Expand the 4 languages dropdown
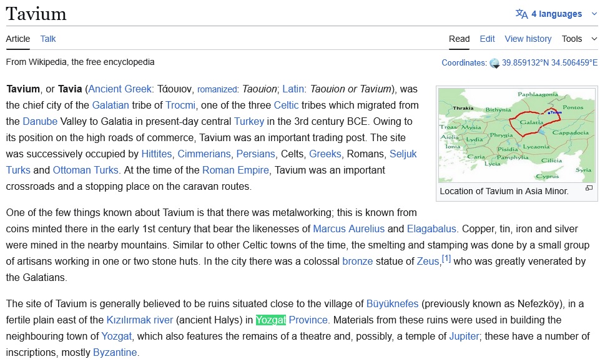The image size is (605, 364). (x=556, y=14)
